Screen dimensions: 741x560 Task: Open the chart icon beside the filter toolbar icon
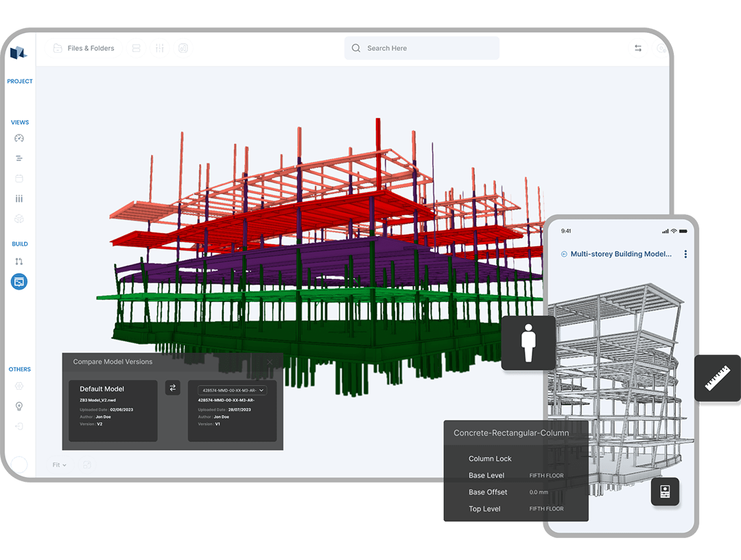(x=183, y=48)
